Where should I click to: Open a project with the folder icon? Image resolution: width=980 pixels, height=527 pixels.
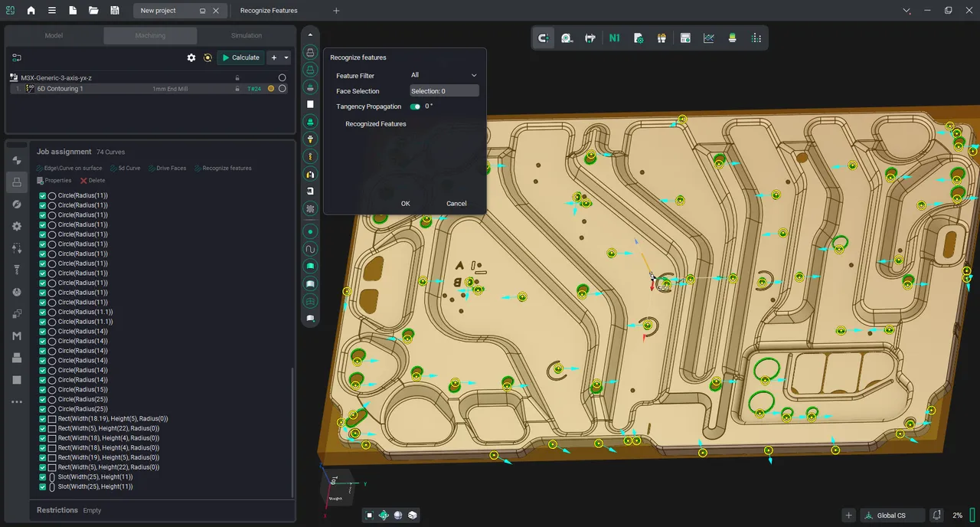click(93, 11)
